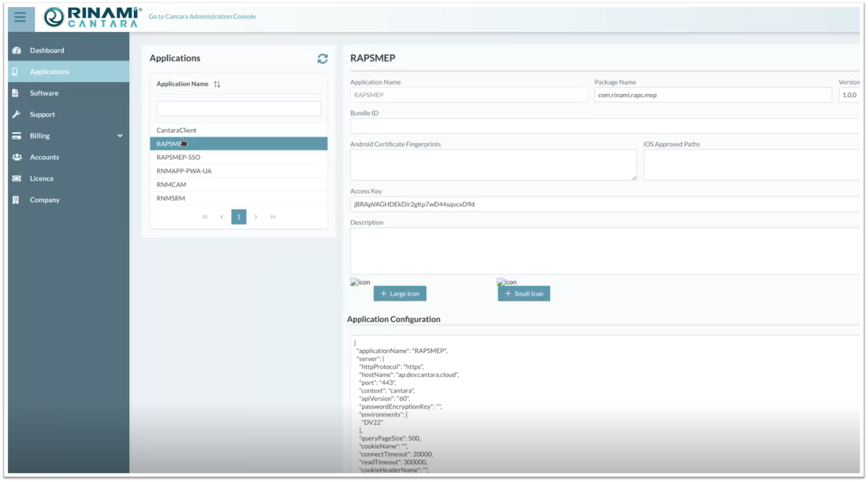Click the Package Name input field
The image size is (868, 482).
[713, 95]
